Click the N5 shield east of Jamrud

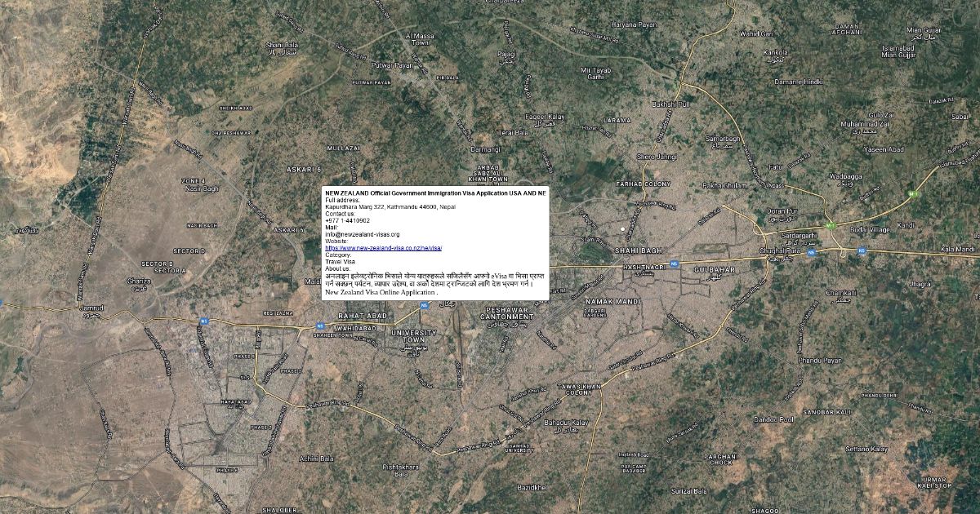tap(205, 321)
